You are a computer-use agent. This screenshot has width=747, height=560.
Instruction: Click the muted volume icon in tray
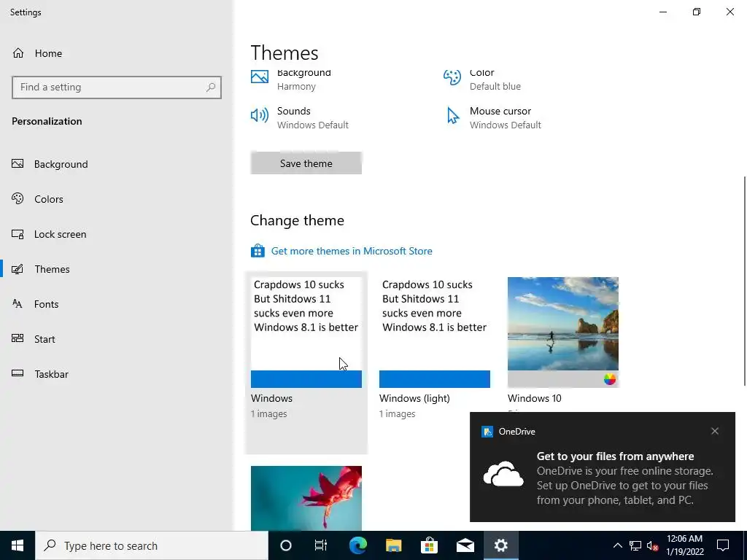[653, 545]
